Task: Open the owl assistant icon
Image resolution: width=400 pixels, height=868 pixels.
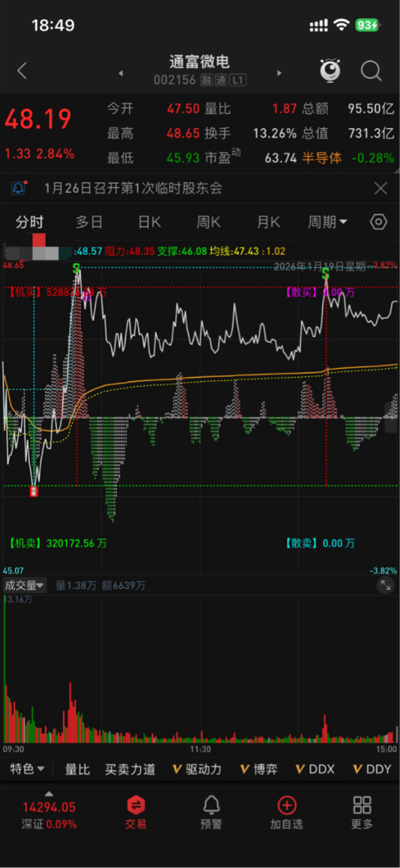Action: pos(330,70)
